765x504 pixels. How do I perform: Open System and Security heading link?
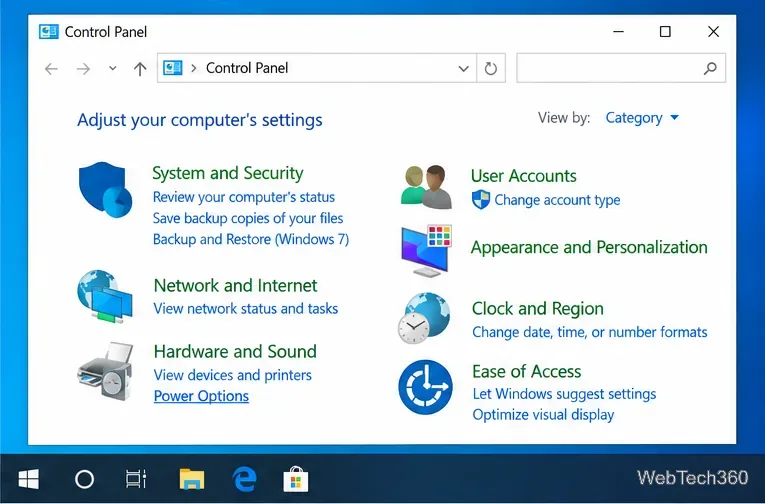[228, 173]
